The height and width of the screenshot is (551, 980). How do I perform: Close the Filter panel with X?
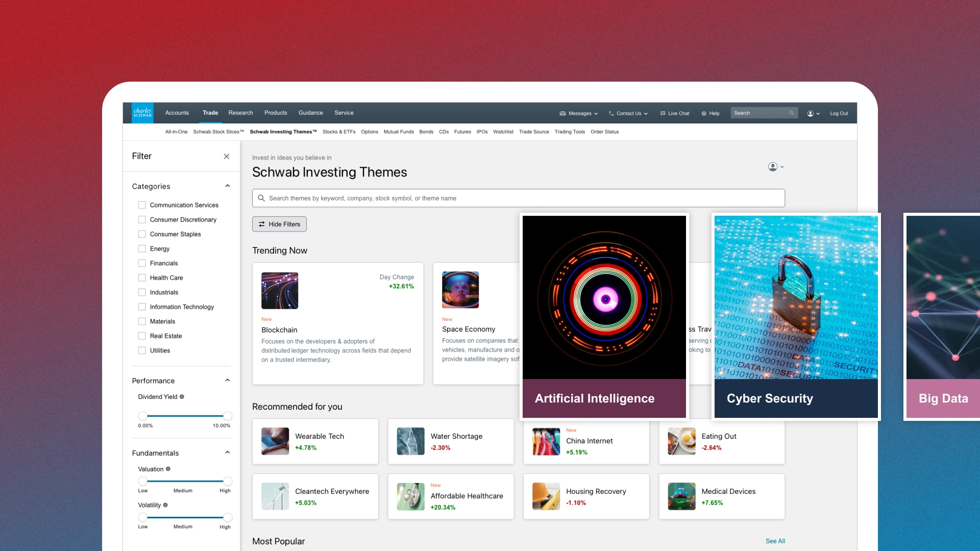[227, 157]
